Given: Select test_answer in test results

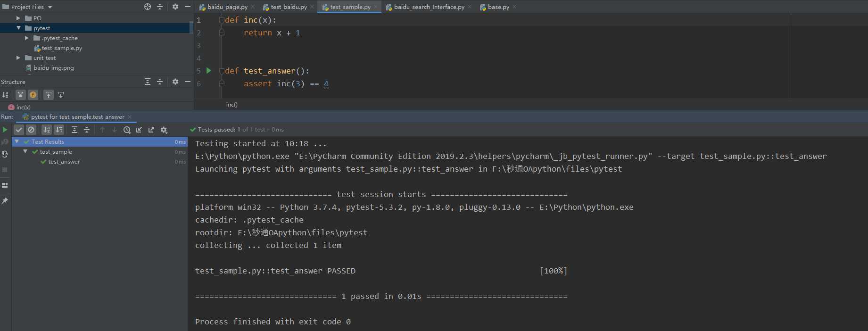Looking at the screenshot, I should [64, 162].
